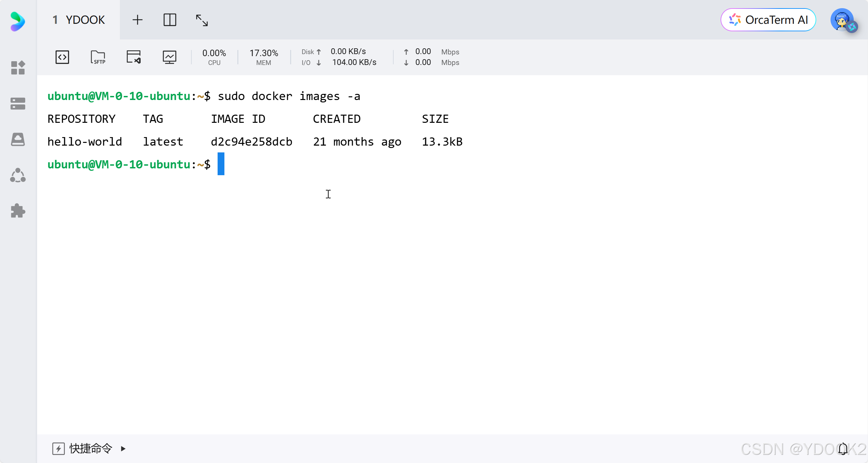Click the server sessions icon in sidebar

point(18,103)
